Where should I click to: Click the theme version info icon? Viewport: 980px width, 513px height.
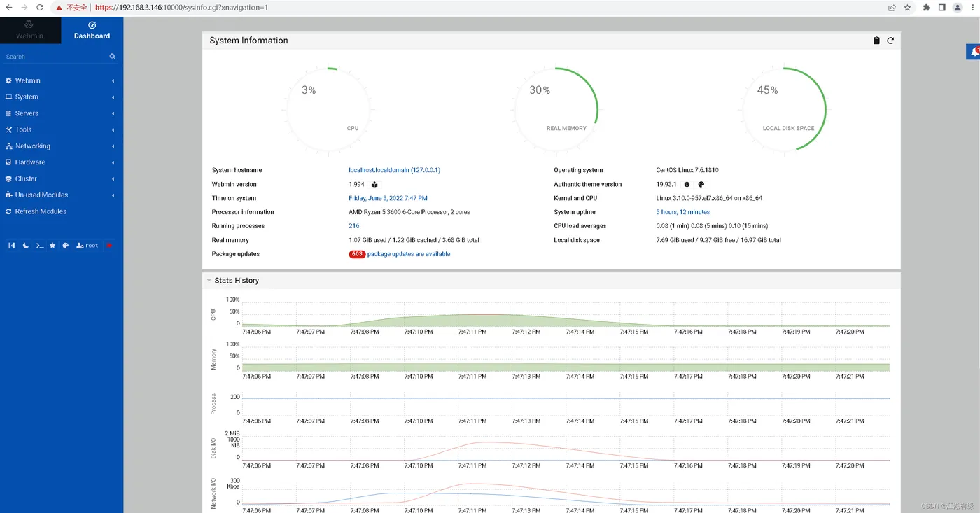tap(687, 185)
